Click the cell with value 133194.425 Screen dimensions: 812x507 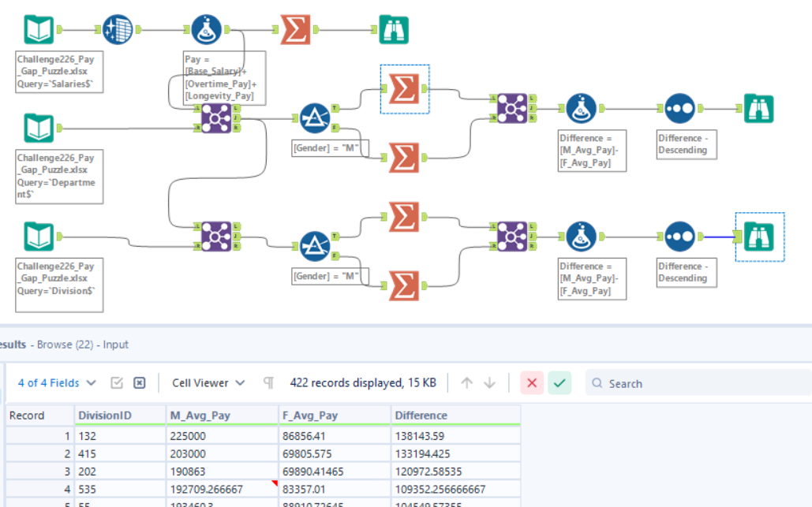[456, 453]
